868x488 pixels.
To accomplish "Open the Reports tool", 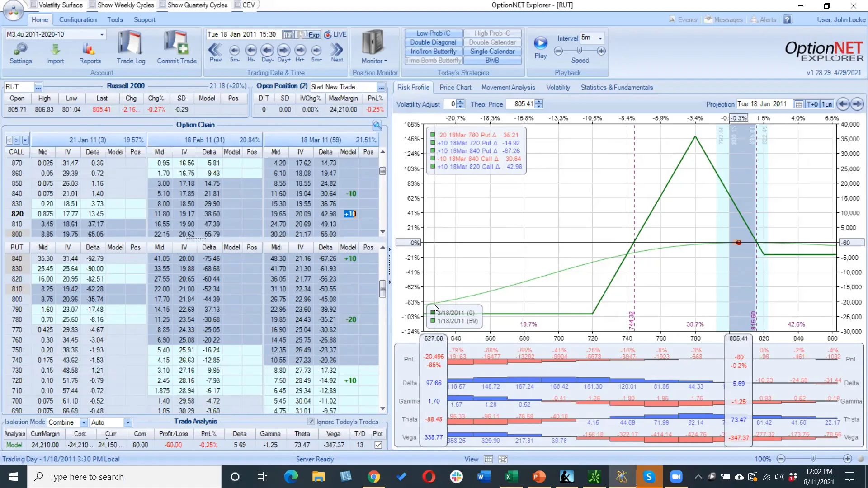I will pos(90,53).
